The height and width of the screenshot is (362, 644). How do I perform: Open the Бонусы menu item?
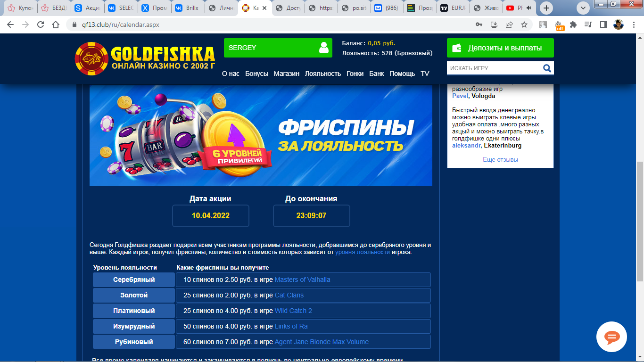[x=256, y=74]
